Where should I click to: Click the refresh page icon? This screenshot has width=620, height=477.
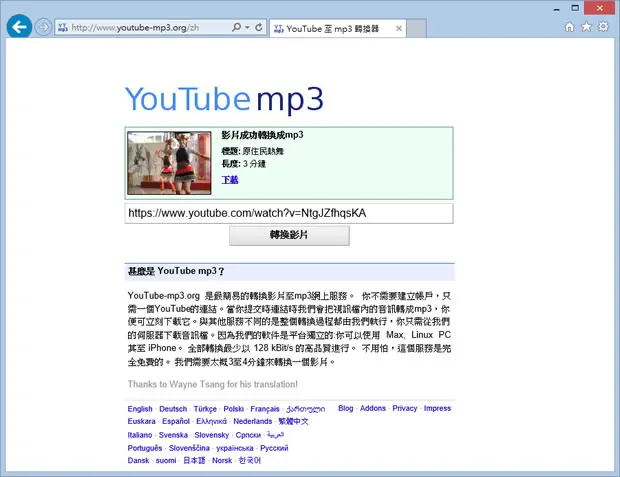click(x=259, y=27)
